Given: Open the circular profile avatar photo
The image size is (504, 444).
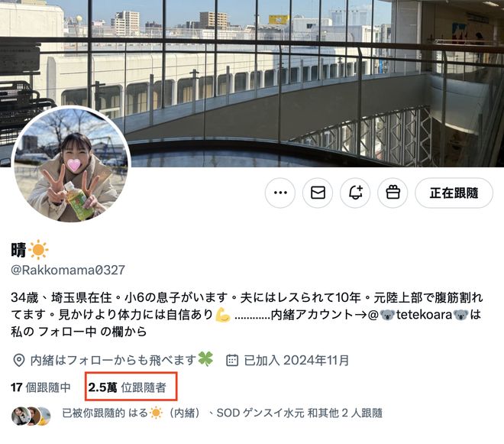Looking at the screenshot, I should click(71, 165).
